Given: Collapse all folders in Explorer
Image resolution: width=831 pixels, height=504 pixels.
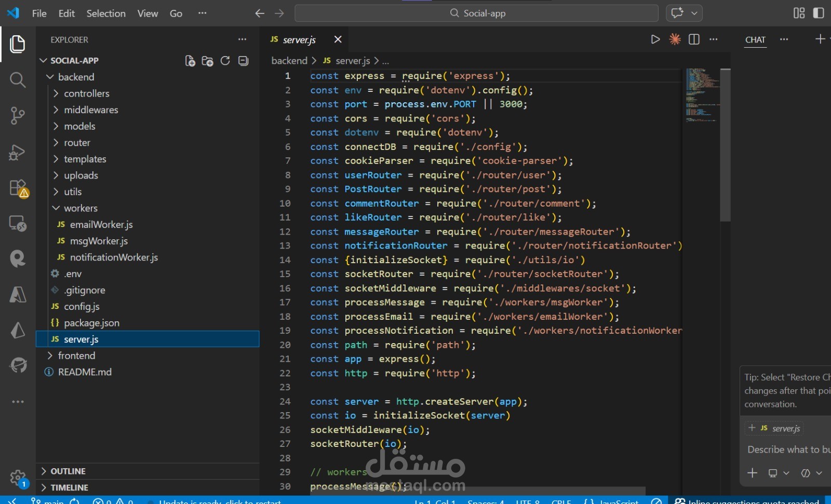Looking at the screenshot, I should point(243,61).
